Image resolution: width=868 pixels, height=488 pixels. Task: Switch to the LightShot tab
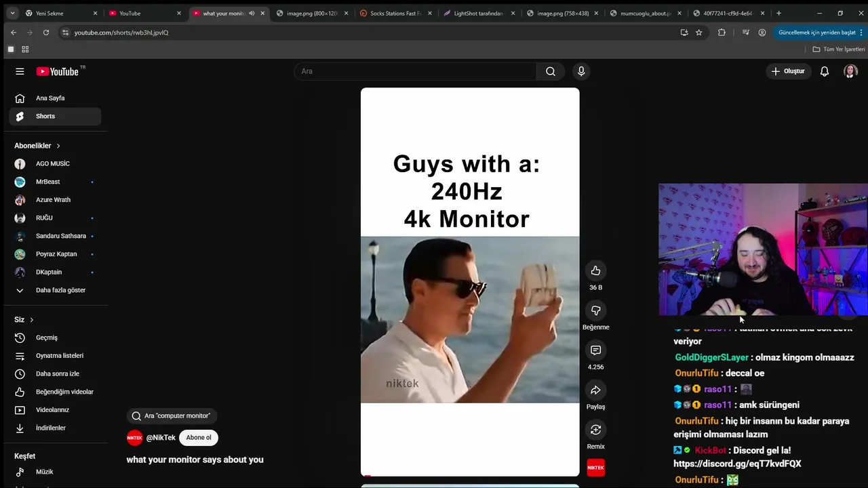tap(479, 13)
